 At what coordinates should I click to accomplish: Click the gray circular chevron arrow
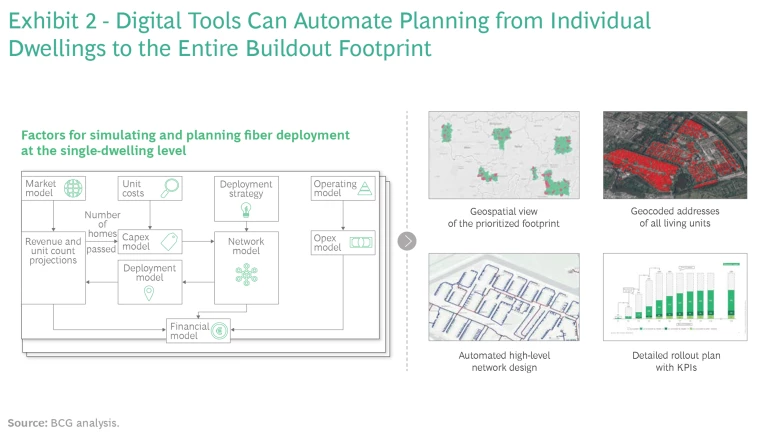click(x=407, y=241)
